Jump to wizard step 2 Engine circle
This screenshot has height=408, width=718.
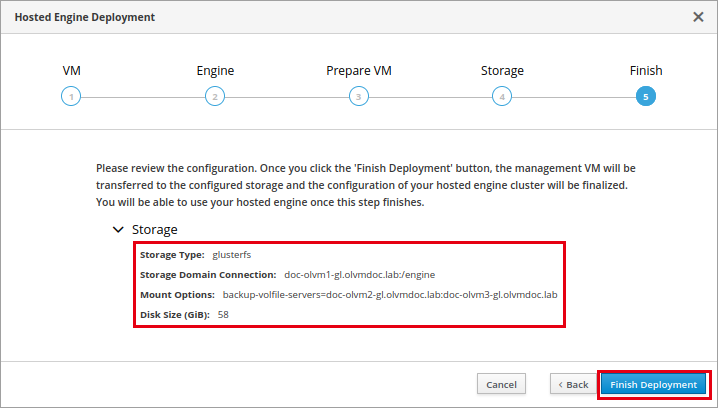pyautogui.click(x=215, y=97)
